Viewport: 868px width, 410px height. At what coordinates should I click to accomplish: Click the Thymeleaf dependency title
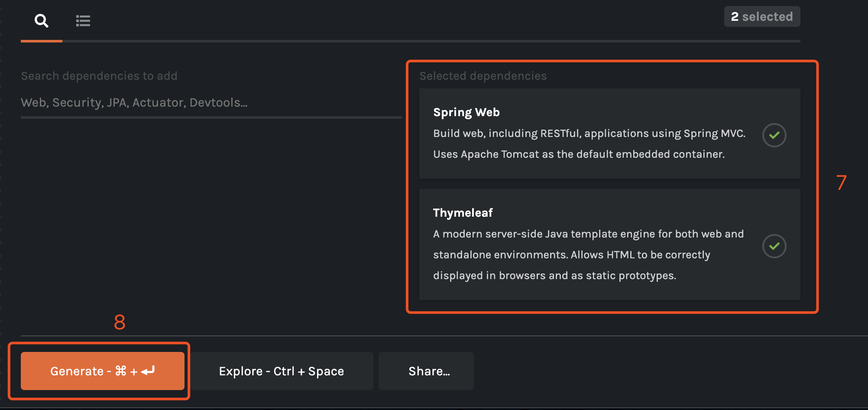click(x=463, y=213)
